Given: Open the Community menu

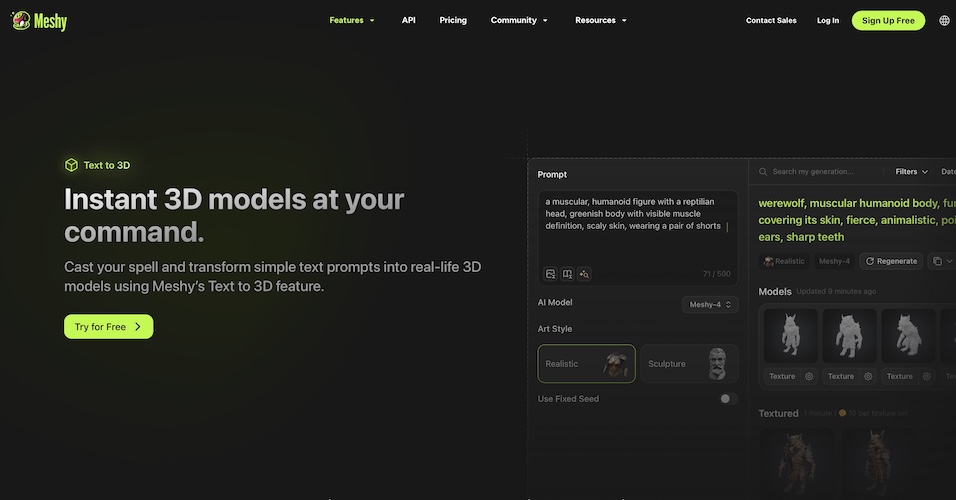Looking at the screenshot, I should click(519, 20).
